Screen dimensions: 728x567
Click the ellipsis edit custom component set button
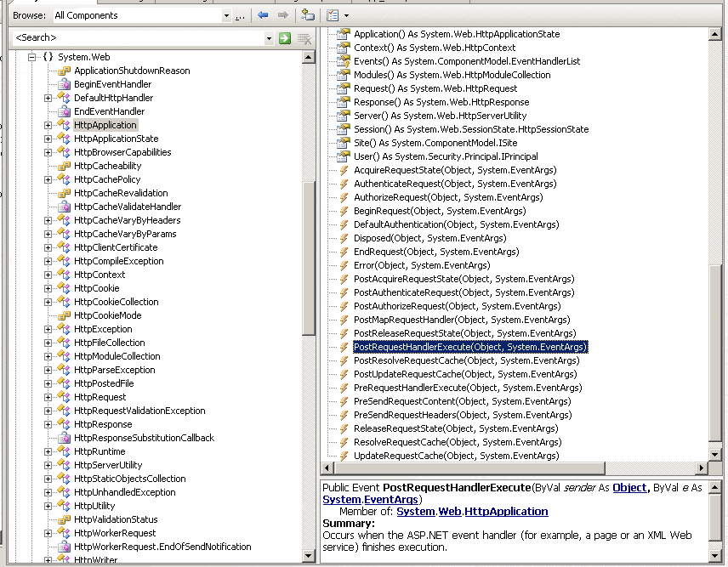click(240, 16)
